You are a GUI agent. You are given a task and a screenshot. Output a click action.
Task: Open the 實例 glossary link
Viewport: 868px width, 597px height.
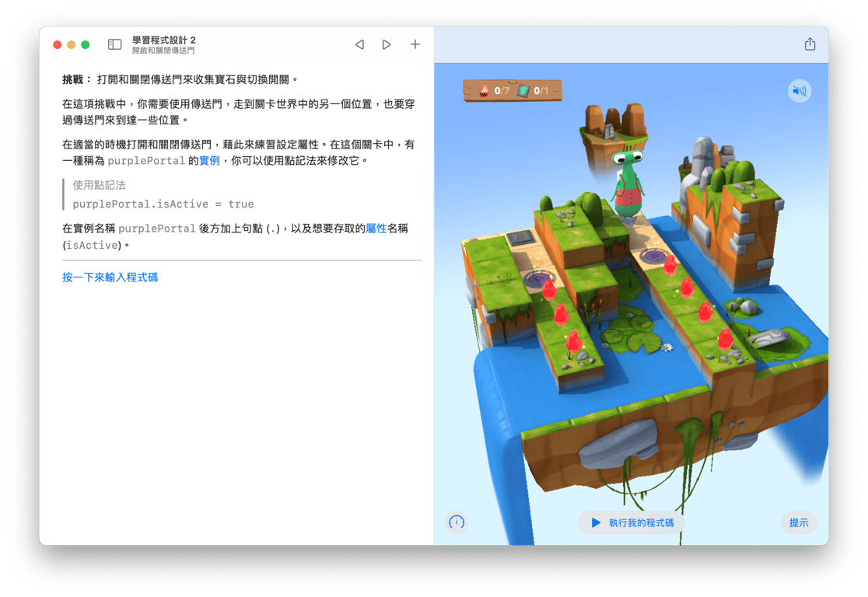[209, 160]
